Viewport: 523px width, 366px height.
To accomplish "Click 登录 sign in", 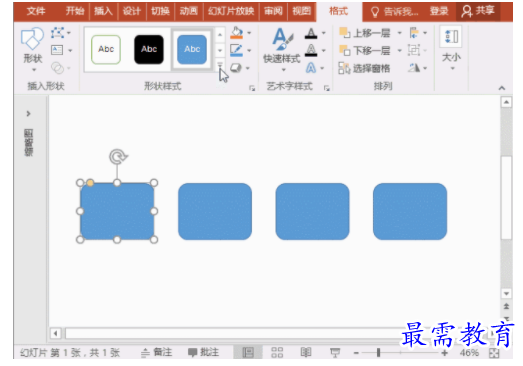I will (x=439, y=11).
